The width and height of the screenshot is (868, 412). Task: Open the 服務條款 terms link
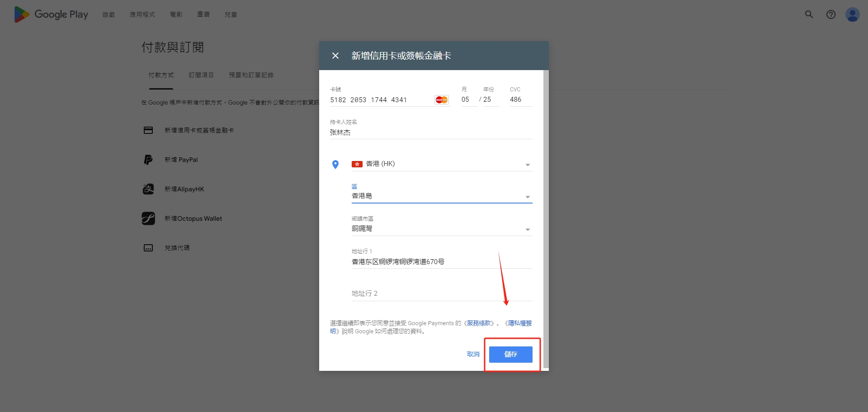(x=479, y=323)
